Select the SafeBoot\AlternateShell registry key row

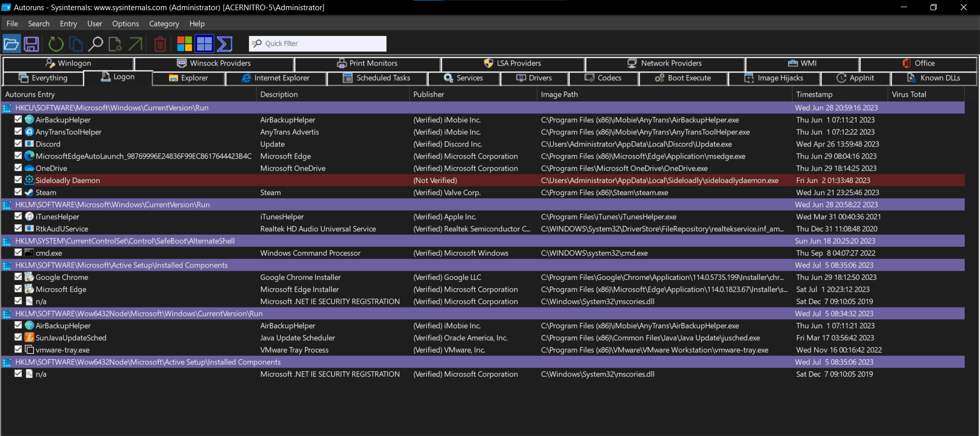pos(483,241)
